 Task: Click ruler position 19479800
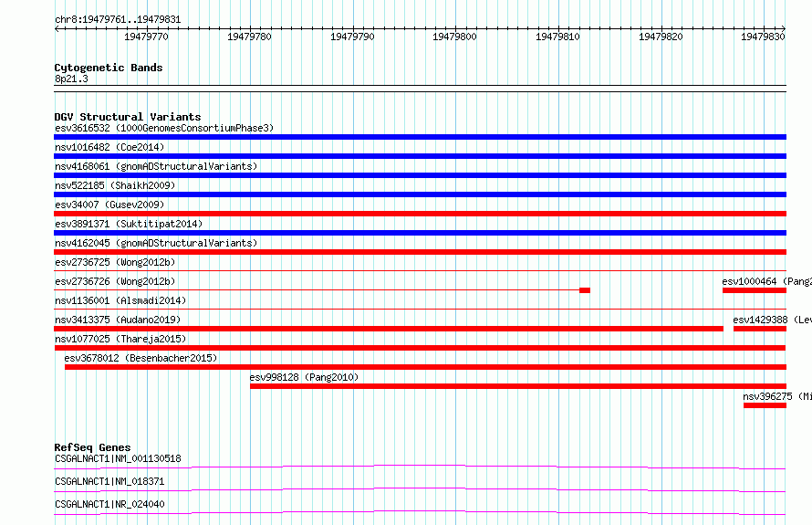(454, 37)
